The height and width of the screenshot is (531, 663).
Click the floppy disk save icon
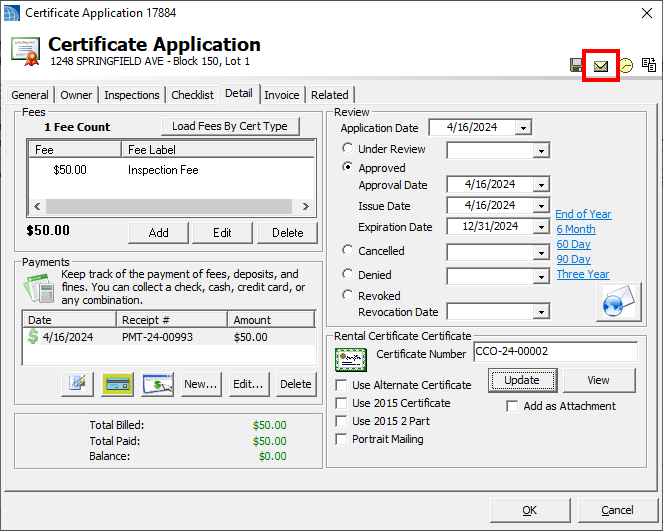click(577, 66)
